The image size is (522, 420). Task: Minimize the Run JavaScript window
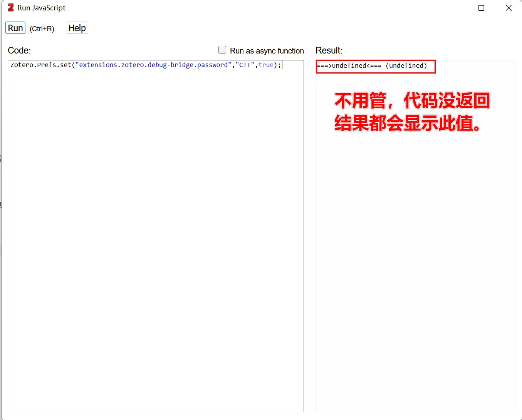(x=455, y=8)
